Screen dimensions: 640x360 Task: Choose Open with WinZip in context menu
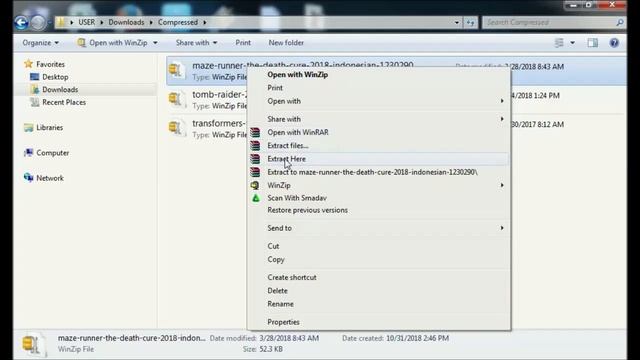pos(379,75)
